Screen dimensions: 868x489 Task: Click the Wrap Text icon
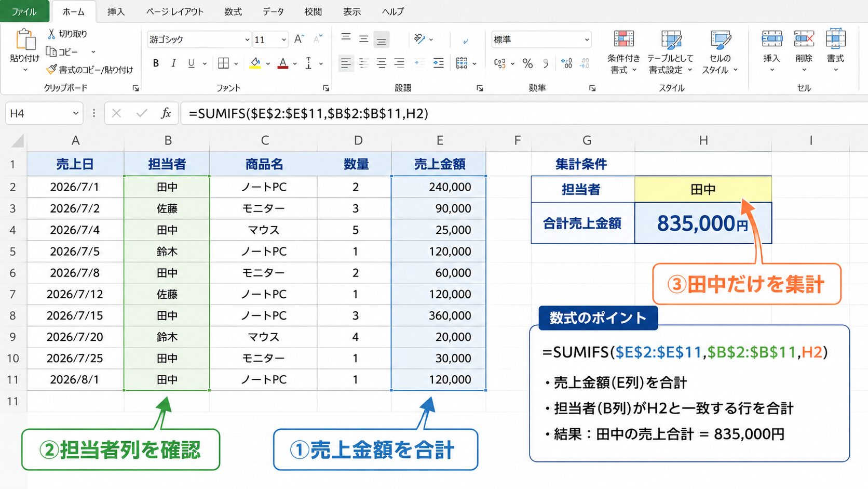pos(465,41)
